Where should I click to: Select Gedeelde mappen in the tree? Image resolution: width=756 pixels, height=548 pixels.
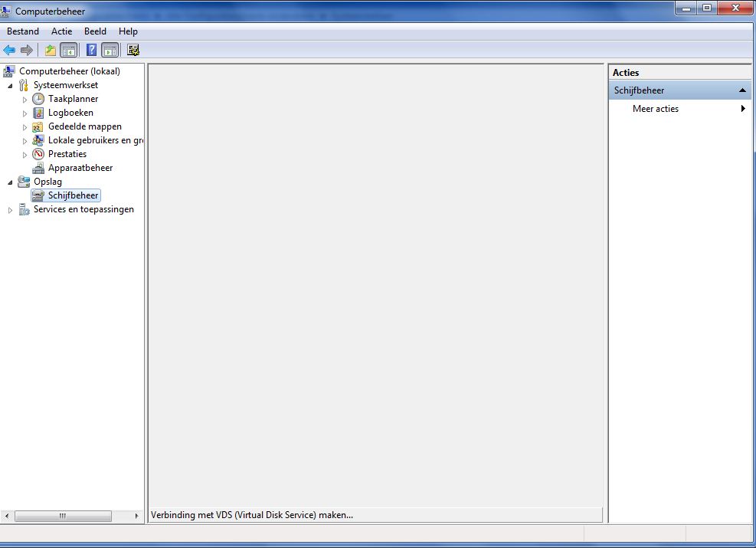pos(85,127)
